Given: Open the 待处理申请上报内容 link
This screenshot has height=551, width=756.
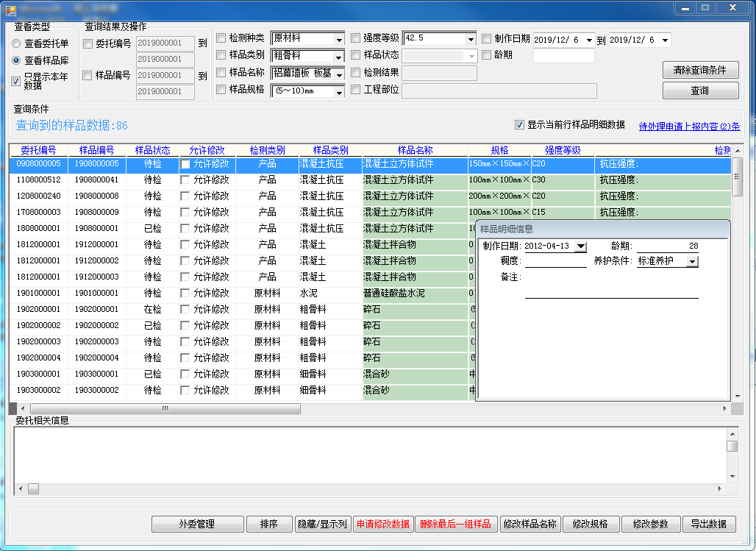Looking at the screenshot, I should [689, 126].
